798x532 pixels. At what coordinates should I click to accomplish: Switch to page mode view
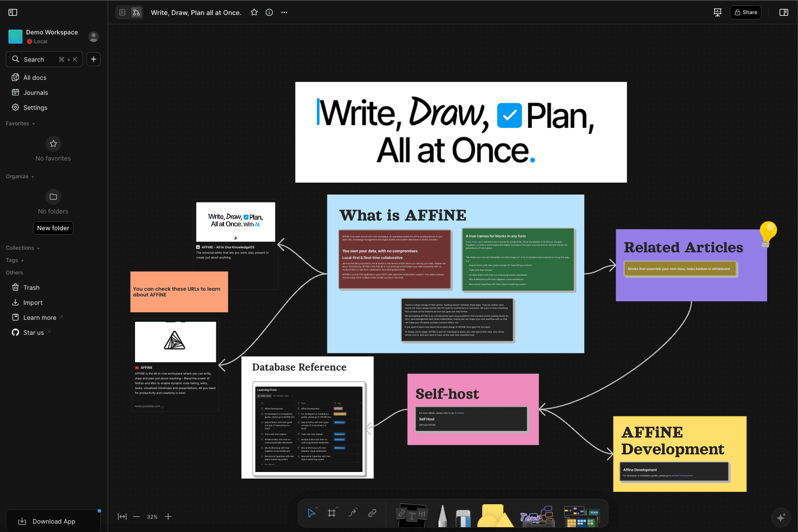(x=123, y=12)
